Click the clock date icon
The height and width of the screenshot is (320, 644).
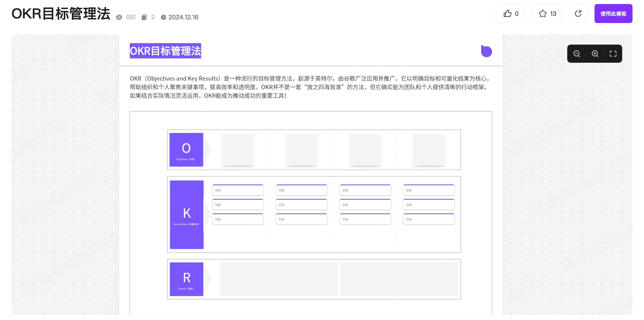[163, 17]
